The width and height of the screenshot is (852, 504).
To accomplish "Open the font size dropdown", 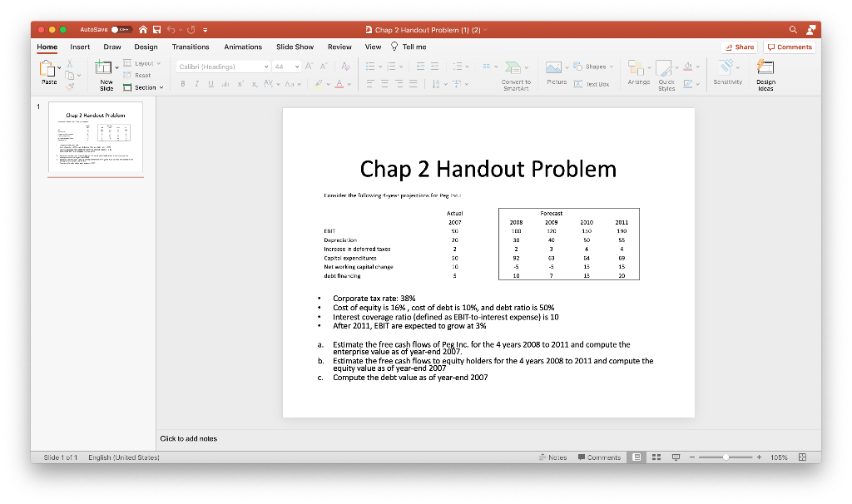I will (x=298, y=65).
